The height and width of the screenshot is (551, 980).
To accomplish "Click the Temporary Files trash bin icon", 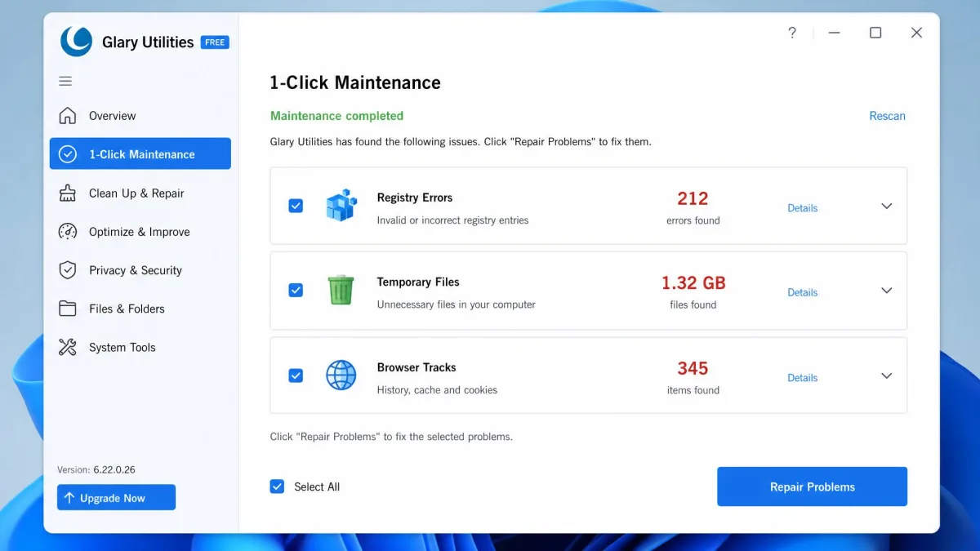I will click(x=341, y=290).
